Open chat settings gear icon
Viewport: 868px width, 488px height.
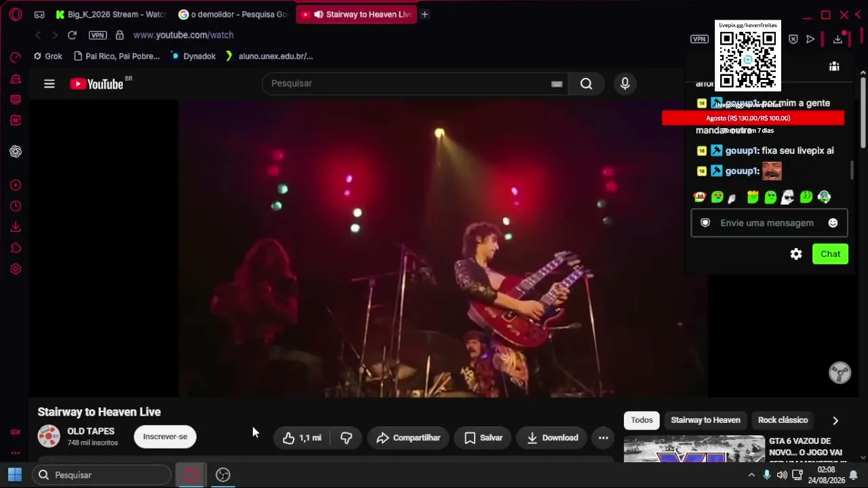tap(796, 254)
